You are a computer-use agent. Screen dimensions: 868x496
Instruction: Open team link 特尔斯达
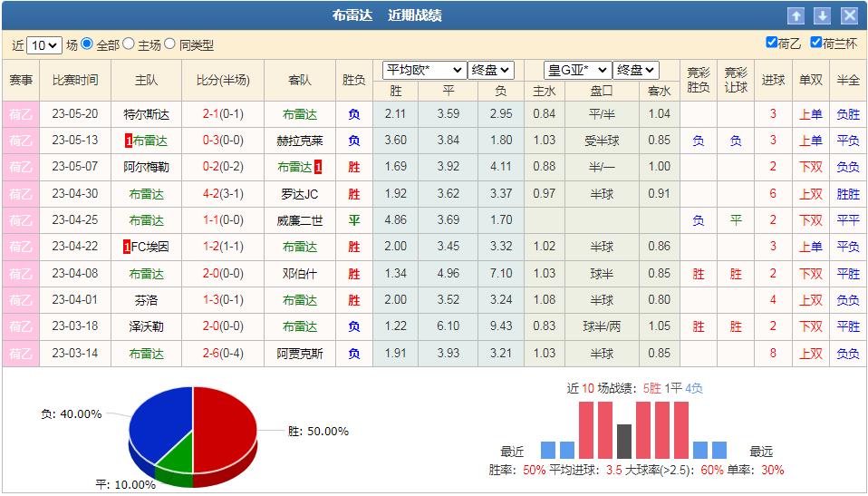pos(146,115)
